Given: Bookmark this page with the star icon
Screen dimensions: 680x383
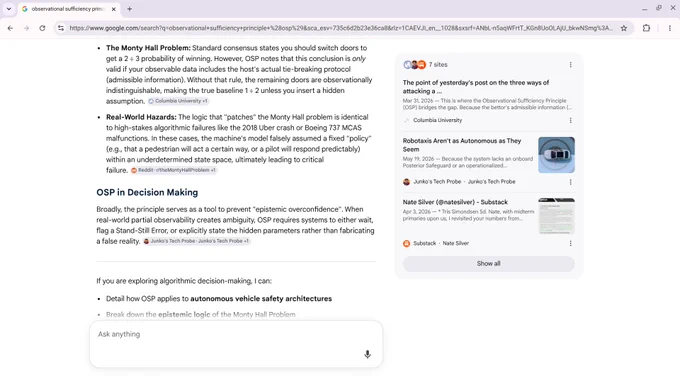Looking at the screenshot, I should pyautogui.click(x=624, y=28).
